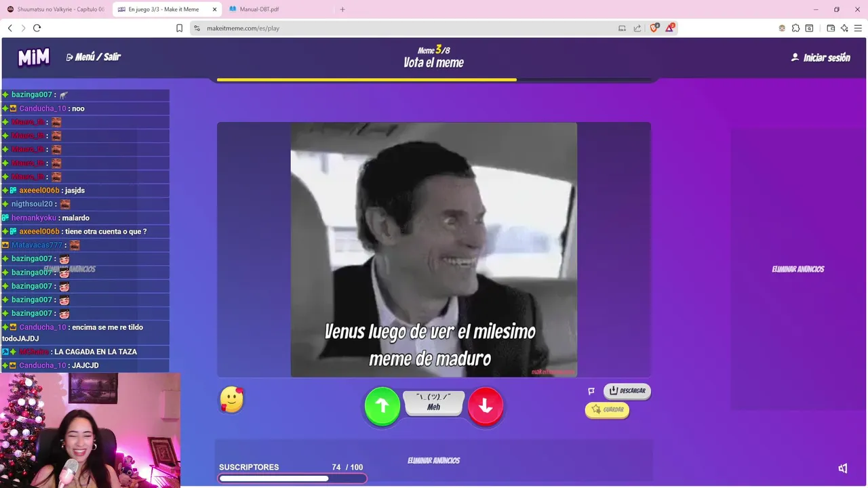Upvote the meme with green arrow
Screen dimensions: 868x488
tap(382, 406)
